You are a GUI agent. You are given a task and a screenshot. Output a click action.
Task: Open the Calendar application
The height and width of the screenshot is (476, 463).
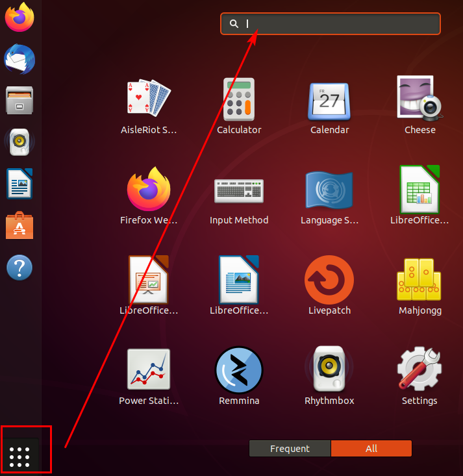coord(329,99)
